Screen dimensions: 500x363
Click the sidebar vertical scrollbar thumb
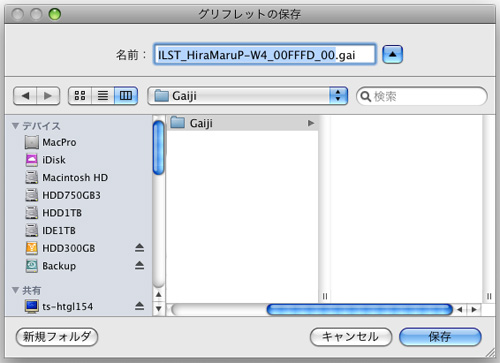pos(159,148)
